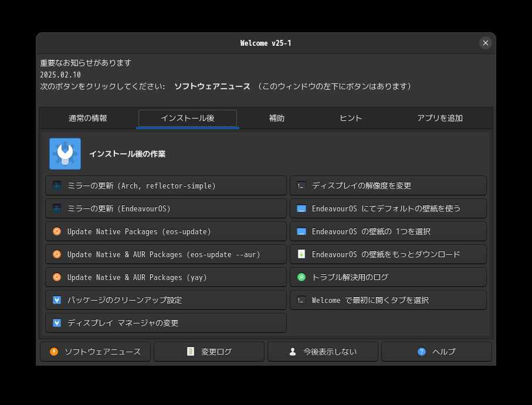Open the アプリを追加 tab
Image resolution: width=532 pixels, height=405 pixels.
click(440, 118)
